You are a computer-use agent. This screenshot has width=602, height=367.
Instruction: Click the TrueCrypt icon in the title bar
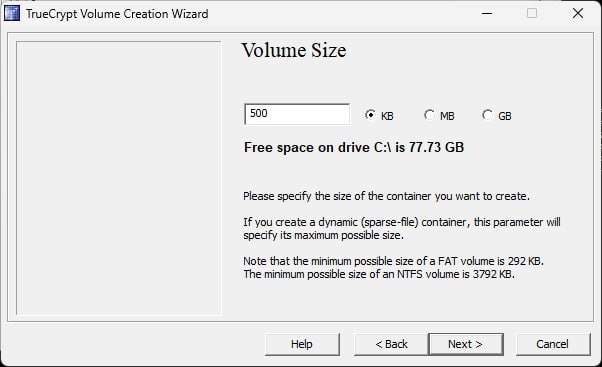click(x=12, y=13)
